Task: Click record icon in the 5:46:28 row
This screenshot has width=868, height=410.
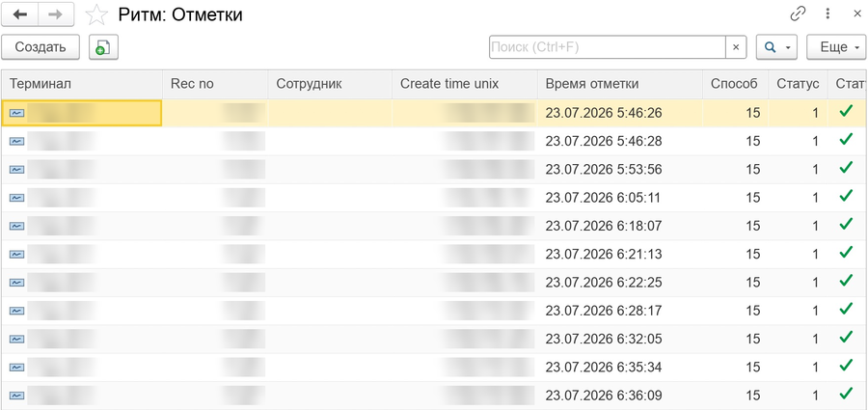Action: tap(16, 141)
